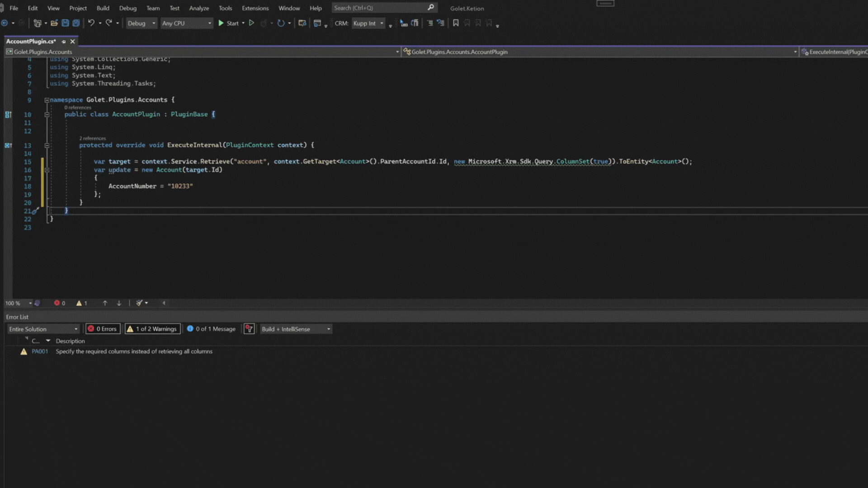Start debugging with the green Start button
The image size is (868, 488).
point(228,23)
